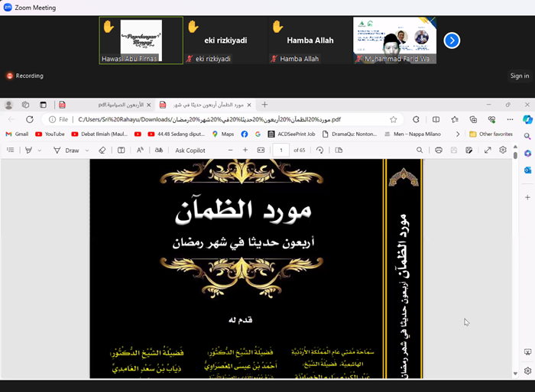The image size is (535, 392).
Task: Open PDF find search icon
Action: pyautogui.click(x=420, y=150)
